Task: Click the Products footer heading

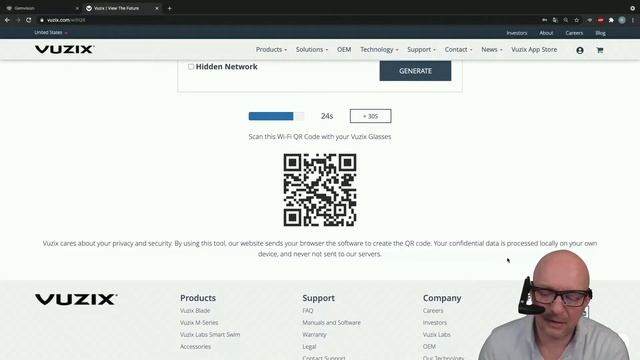Action: pyautogui.click(x=198, y=298)
